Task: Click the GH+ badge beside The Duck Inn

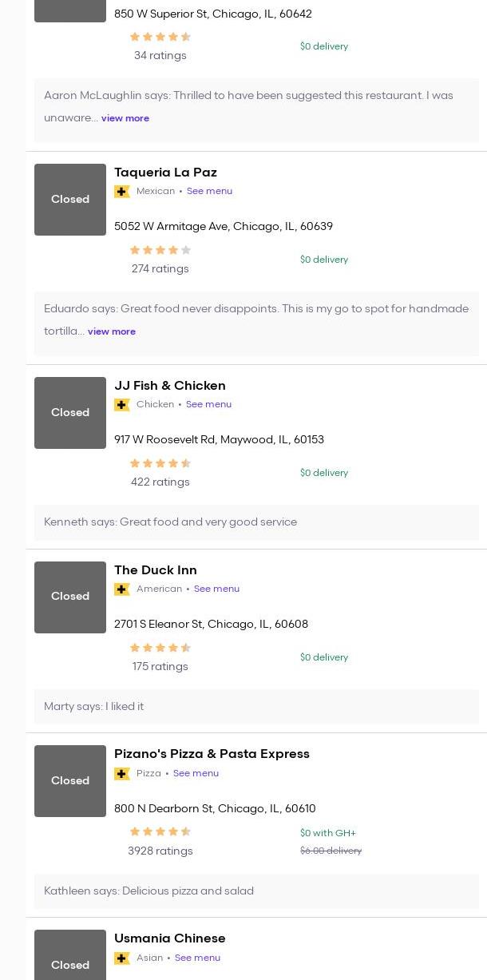Action: click(x=122, y=589)
